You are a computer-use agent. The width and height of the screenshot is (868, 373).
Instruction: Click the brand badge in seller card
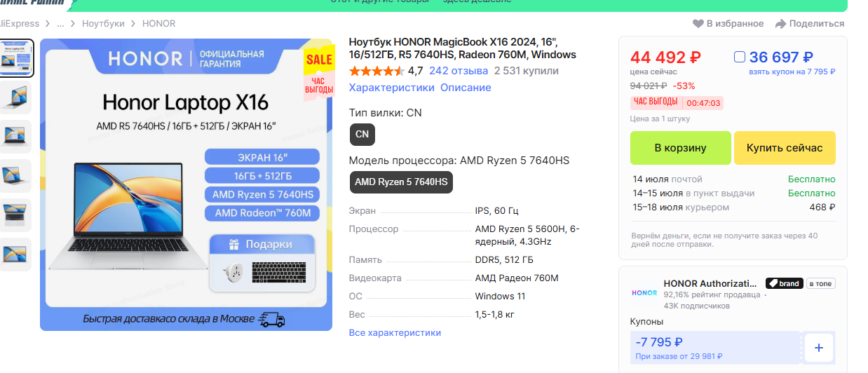pos(783,283)
